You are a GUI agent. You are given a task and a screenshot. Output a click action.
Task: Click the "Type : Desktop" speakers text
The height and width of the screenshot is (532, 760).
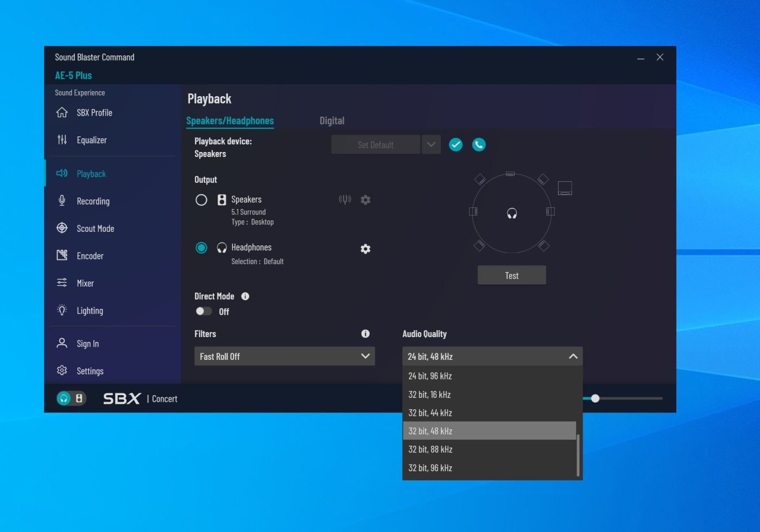click(252, 222)
